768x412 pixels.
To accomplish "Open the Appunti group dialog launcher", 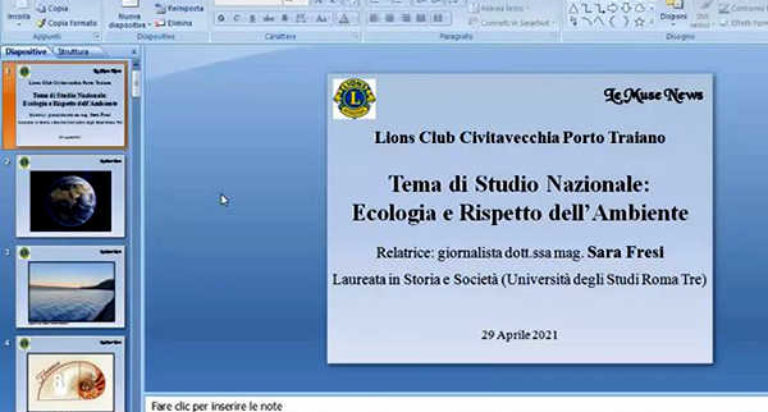I will [x=96, y=36].
